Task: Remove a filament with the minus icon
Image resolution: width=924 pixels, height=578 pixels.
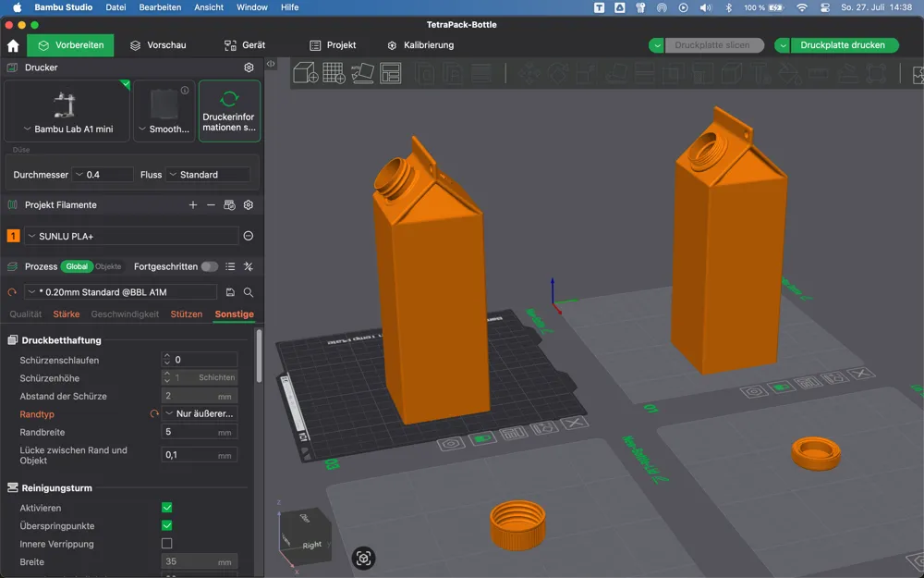Action: click(211, 204)
